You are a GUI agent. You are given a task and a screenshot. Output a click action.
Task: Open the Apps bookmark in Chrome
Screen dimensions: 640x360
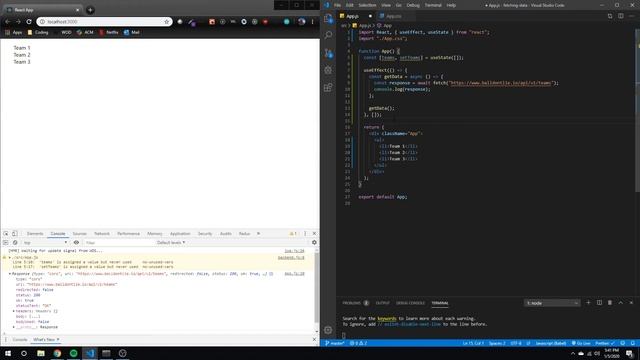coord(13,32)
